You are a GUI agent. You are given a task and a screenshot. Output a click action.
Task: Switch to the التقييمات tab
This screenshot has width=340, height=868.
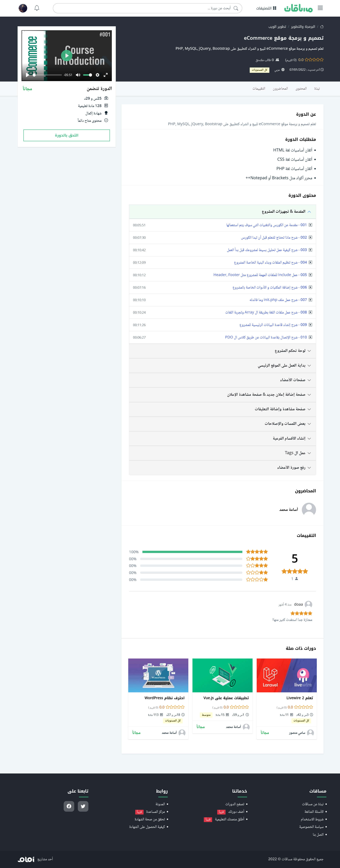(x=259, y=89)
